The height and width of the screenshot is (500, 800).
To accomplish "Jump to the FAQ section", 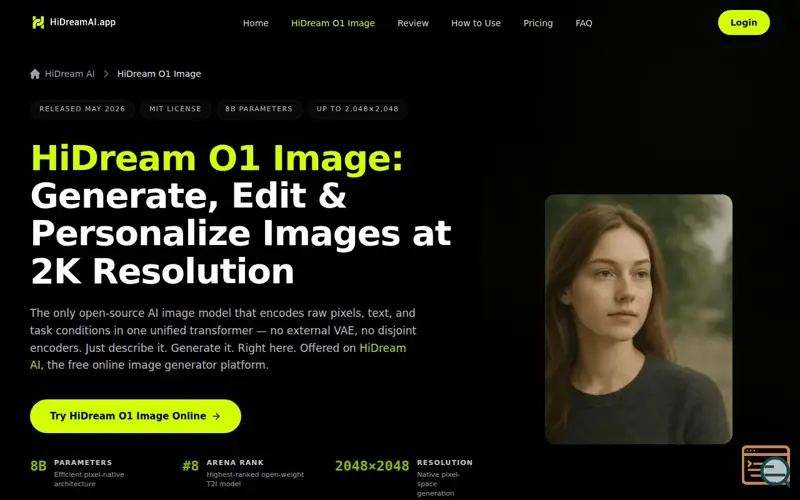I will click(x=584, y=23).
